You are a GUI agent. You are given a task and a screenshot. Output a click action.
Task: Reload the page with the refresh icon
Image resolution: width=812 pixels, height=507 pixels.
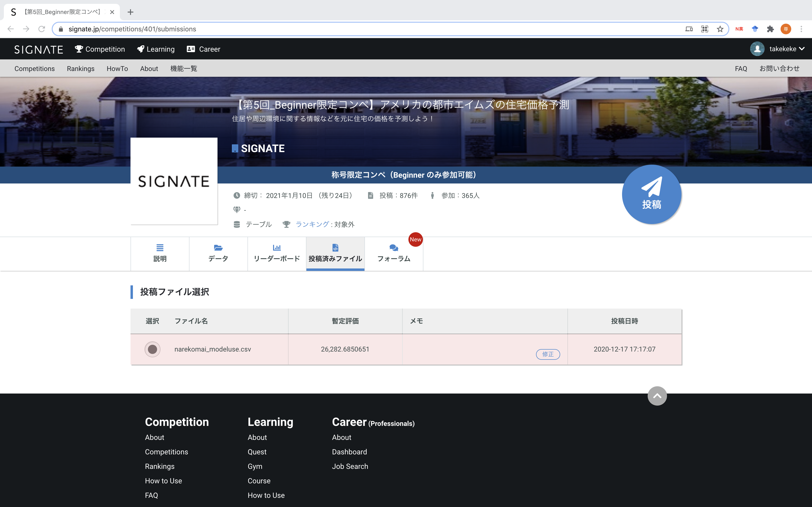coord(42,29)
